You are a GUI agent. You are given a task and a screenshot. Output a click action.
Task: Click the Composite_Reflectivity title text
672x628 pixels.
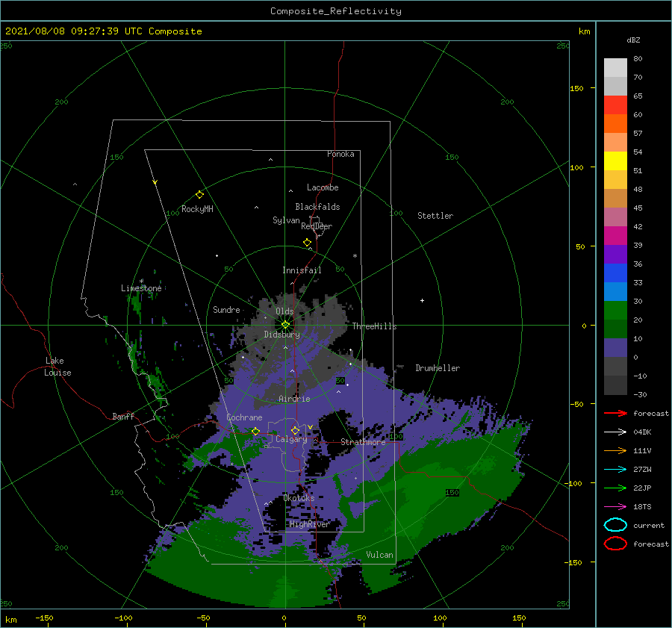pos(336,11)
